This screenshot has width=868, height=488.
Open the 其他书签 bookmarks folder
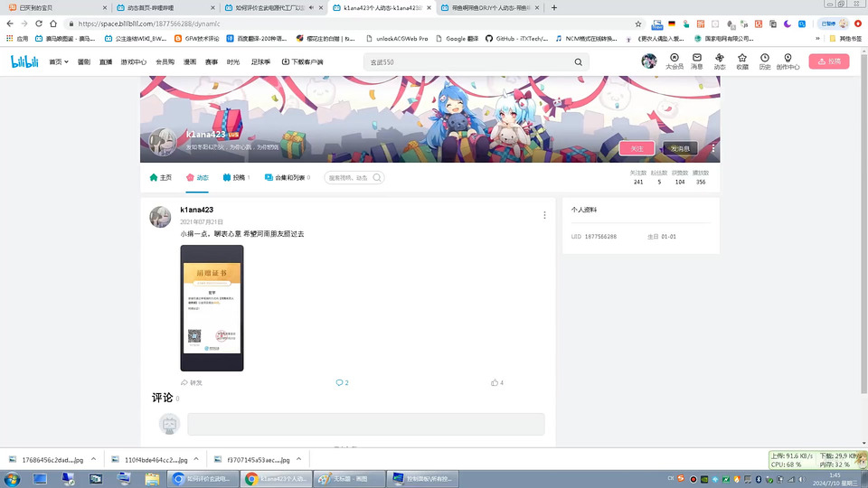pos(846,38)
